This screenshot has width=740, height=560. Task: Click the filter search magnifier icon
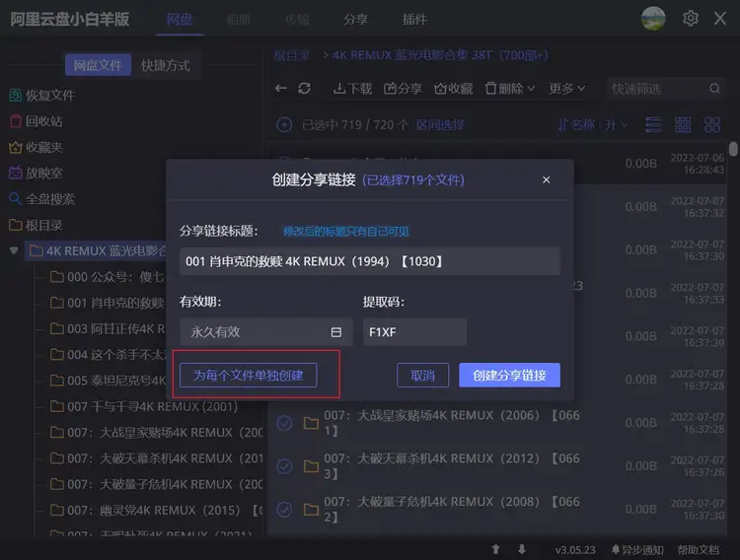[714, 89]
